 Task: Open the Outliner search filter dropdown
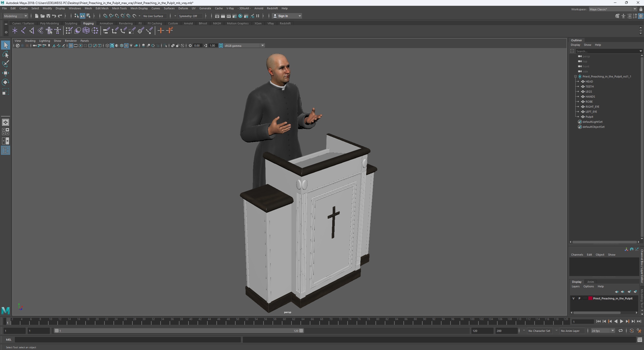(640, 51)
